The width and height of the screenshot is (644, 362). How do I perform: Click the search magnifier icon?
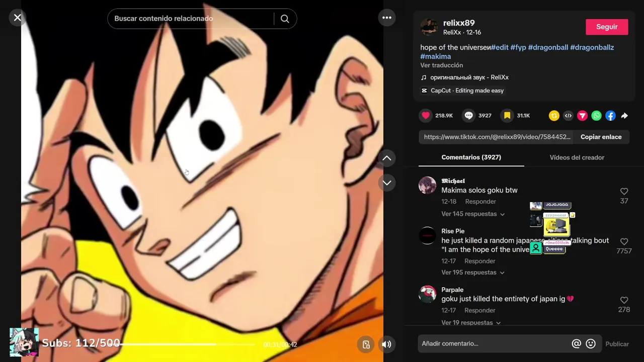[x=285, y=19]
